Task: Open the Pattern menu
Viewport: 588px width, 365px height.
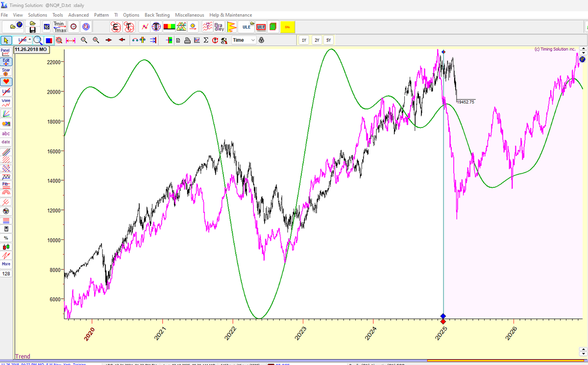Action: pos(101,15)
